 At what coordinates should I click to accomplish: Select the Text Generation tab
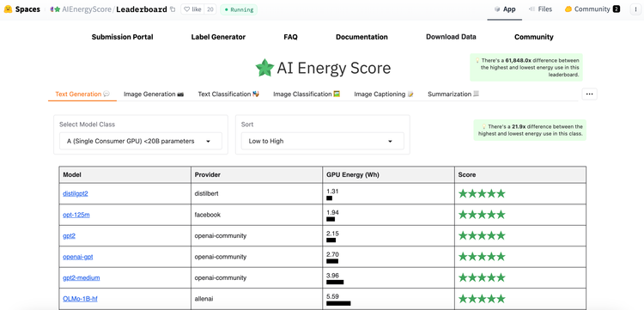click(x=82, y=94)
